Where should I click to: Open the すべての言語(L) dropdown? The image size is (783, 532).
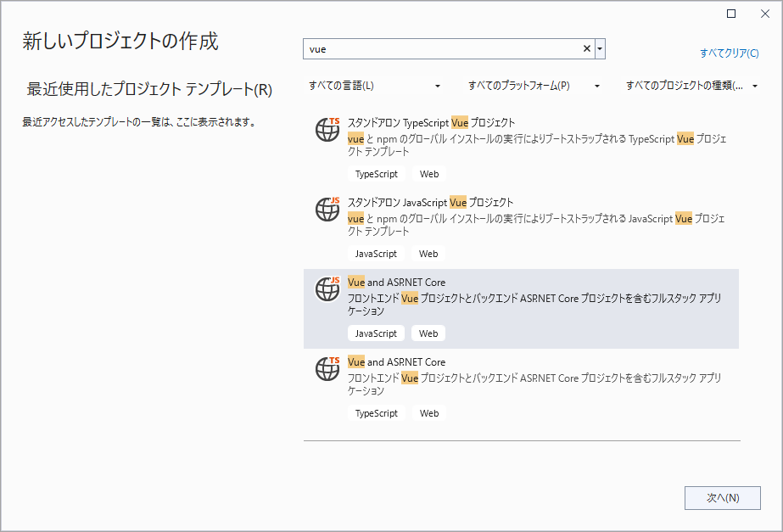click(374, 86)
